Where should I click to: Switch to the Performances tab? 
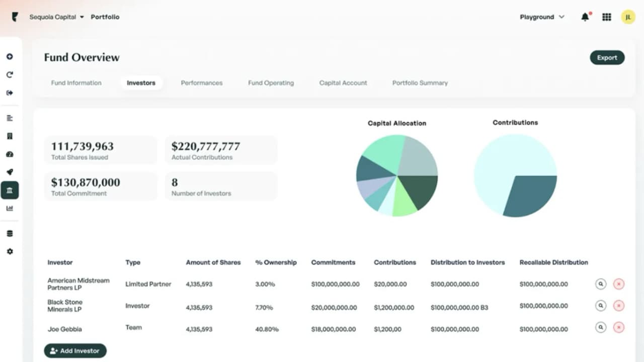pos(201,83)
